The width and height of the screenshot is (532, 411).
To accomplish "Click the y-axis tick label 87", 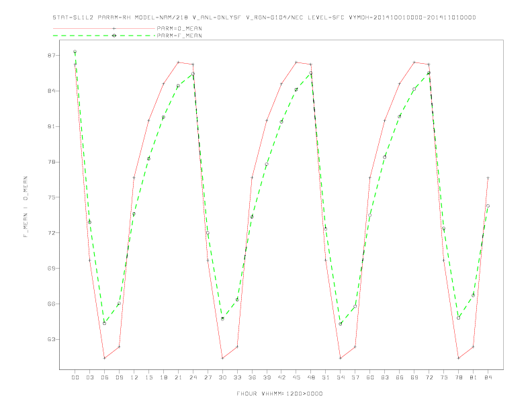I will pos(51,55).
